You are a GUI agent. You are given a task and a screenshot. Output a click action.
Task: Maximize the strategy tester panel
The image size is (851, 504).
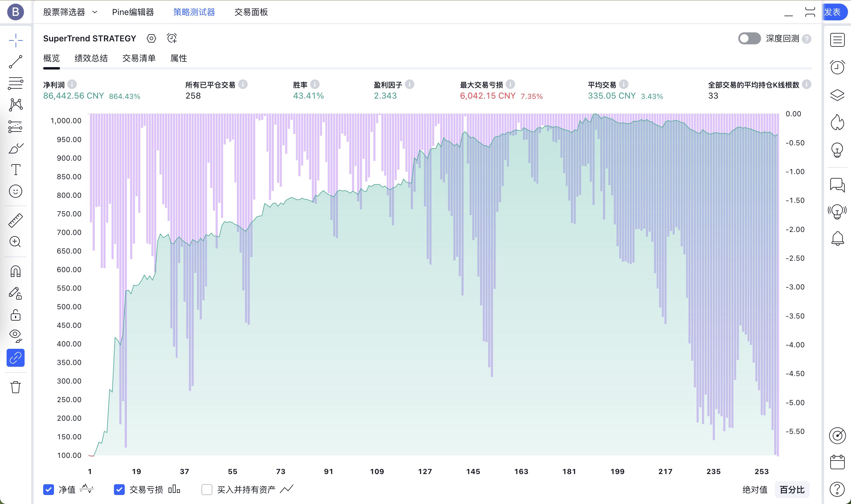(810, 12)
